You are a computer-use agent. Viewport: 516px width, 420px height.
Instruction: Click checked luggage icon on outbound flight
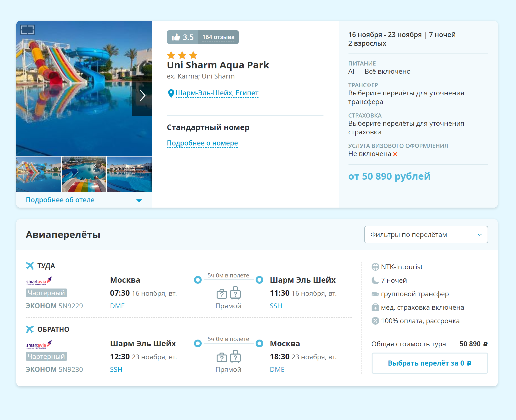(235, 293)
